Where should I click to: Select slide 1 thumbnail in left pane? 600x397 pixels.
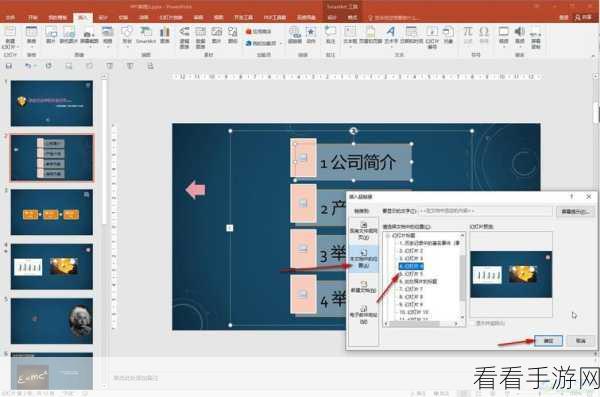coord(52,103)
